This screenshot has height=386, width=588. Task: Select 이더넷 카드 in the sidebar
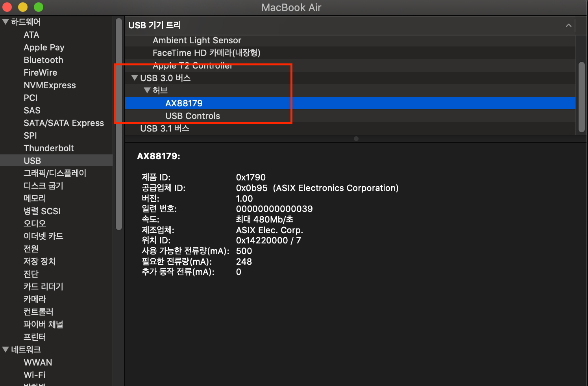(x=43, y=236)
